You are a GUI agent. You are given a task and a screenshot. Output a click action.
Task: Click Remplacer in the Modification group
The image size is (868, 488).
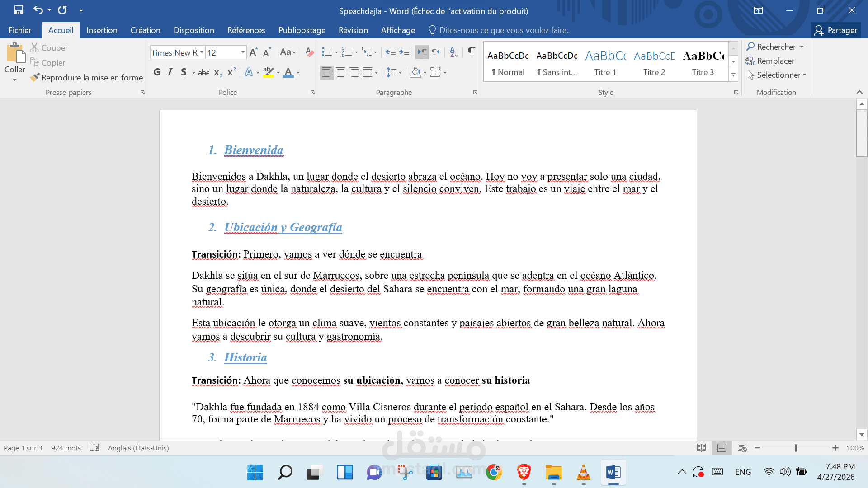pyautogui.click(x=770, y=61)
